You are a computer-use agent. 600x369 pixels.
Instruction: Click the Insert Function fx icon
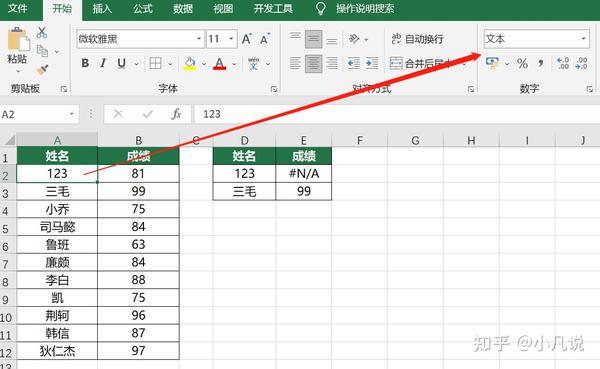tap(176, 114)
